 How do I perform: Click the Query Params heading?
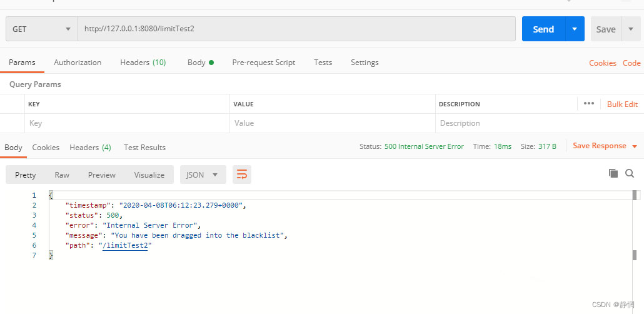coord(35,84)
